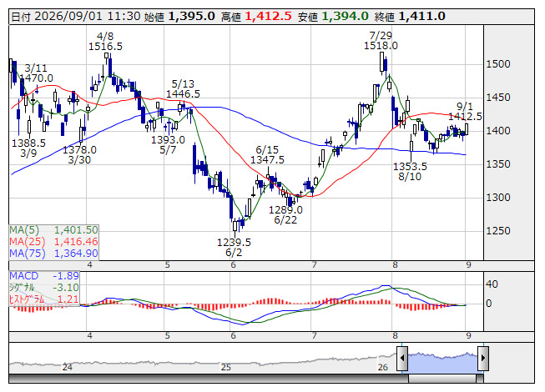Click the blue selected range window in overview chart
545x392 pixels.
(443, 362)
